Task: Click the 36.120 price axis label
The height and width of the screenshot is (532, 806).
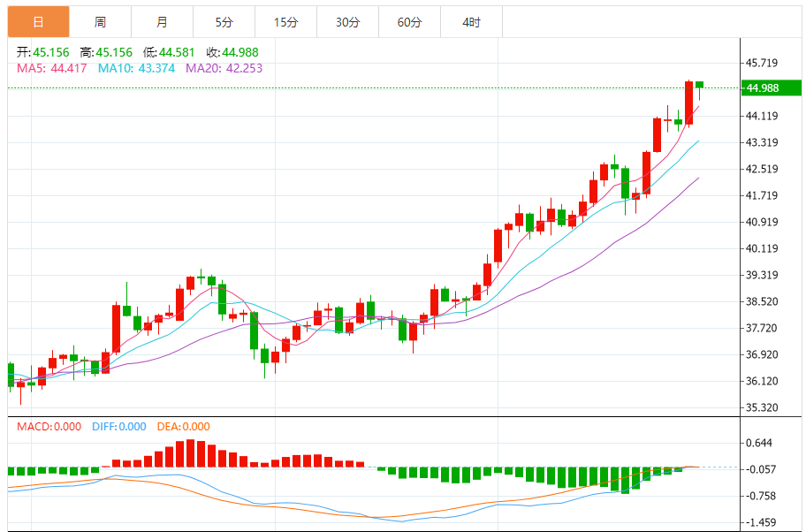Action: click(762, 381)
